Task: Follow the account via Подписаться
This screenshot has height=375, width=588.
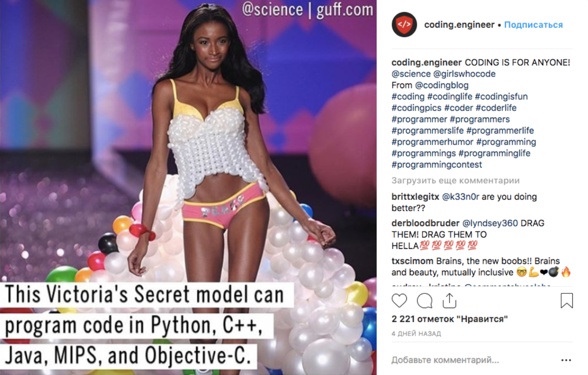Action: point(534,25)
